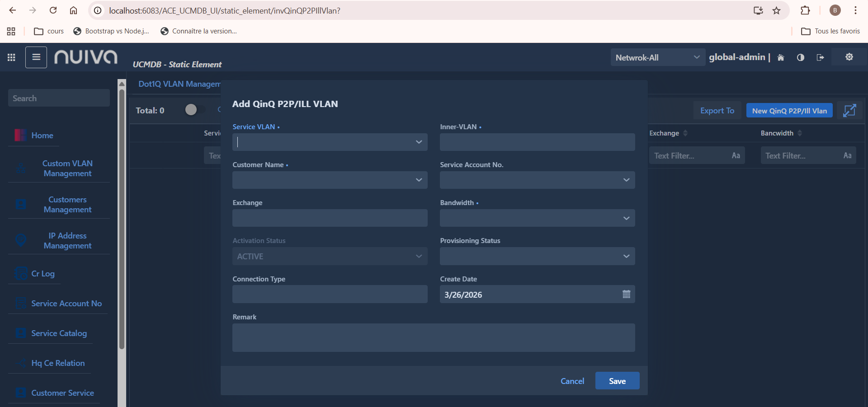868x407 pixels.
Task: Toggle the switch next to Total
Action: (x=195, y=110)
